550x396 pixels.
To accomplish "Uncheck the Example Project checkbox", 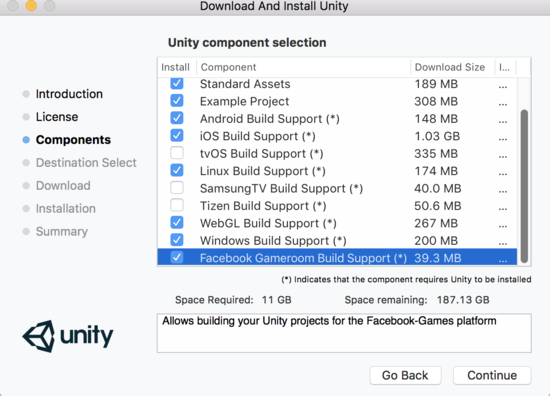I will click(x=177, y=101).
